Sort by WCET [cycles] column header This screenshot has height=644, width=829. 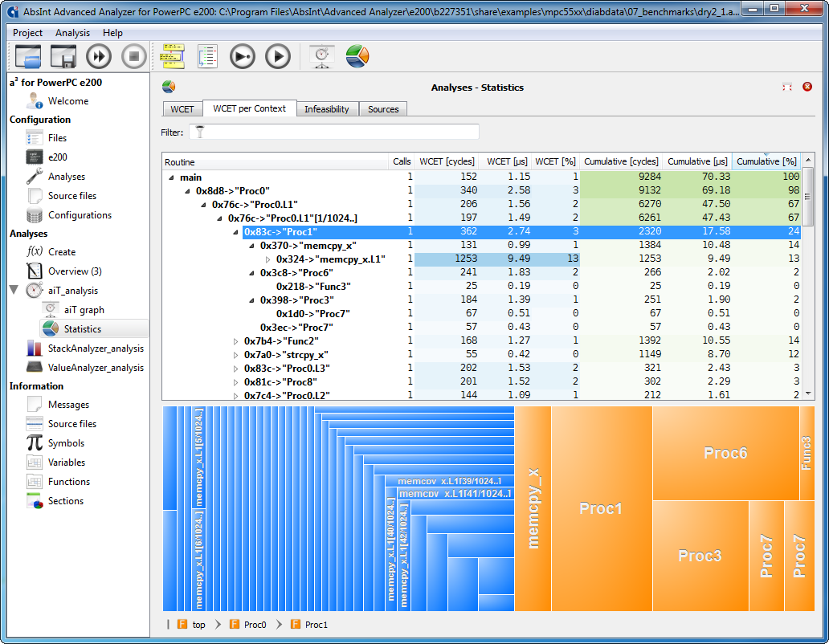[x=447, y=161]
